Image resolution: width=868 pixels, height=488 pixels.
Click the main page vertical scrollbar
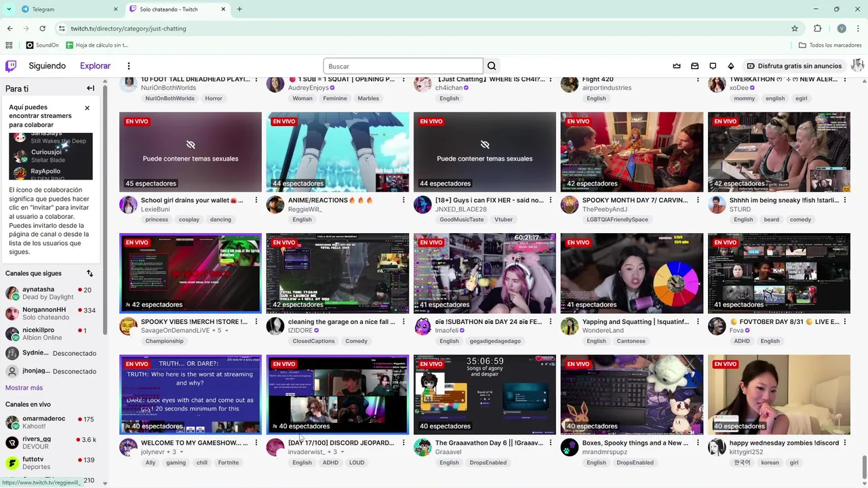(864, 466)
